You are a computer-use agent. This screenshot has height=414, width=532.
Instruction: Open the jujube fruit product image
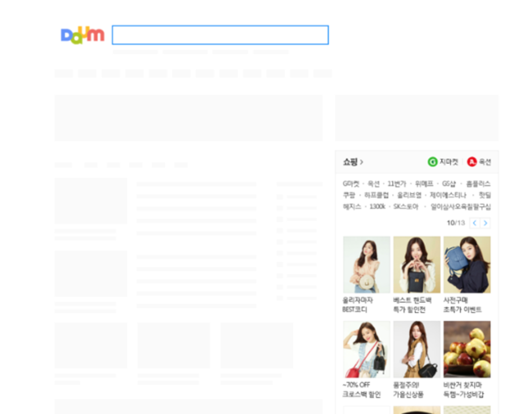467,349
